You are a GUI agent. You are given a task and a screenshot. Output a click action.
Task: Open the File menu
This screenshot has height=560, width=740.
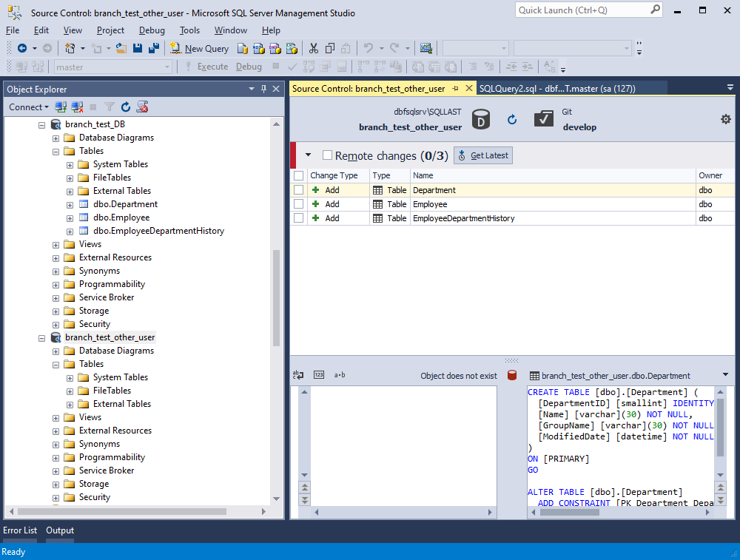click(x=13, y=30)
